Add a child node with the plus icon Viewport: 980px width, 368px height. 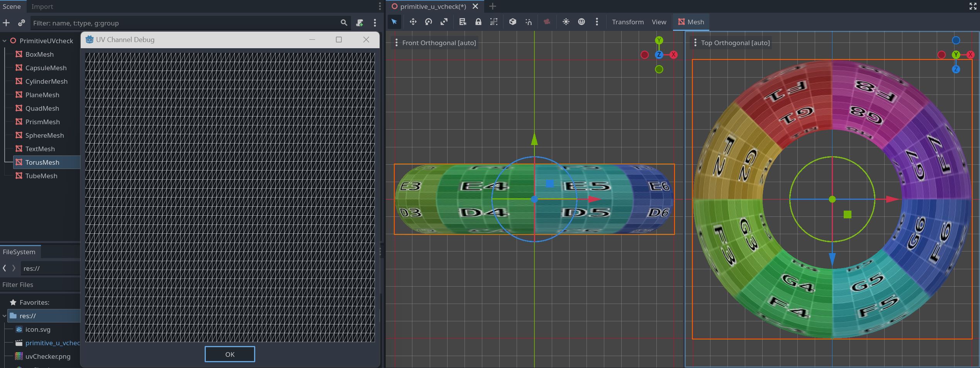[6, 23]
